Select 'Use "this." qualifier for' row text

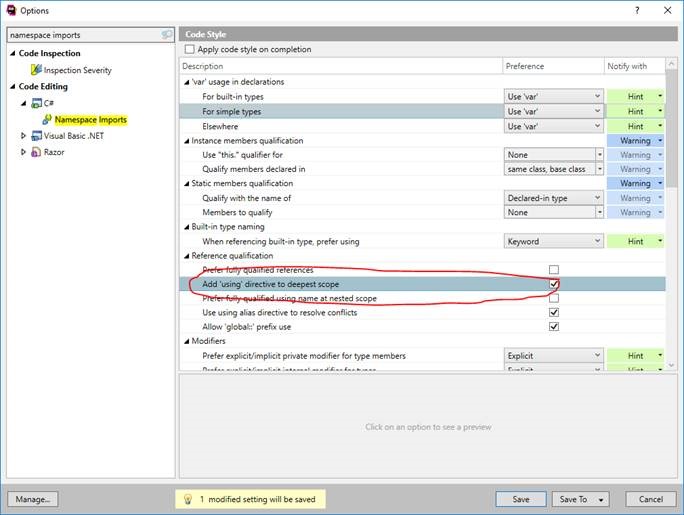coord(243,155)
